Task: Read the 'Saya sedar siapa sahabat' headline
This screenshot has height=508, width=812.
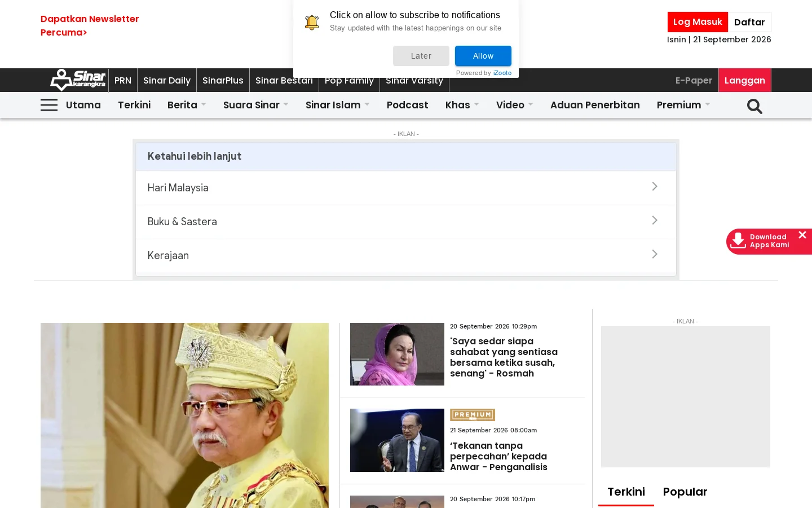Action: tap(504, 357)
